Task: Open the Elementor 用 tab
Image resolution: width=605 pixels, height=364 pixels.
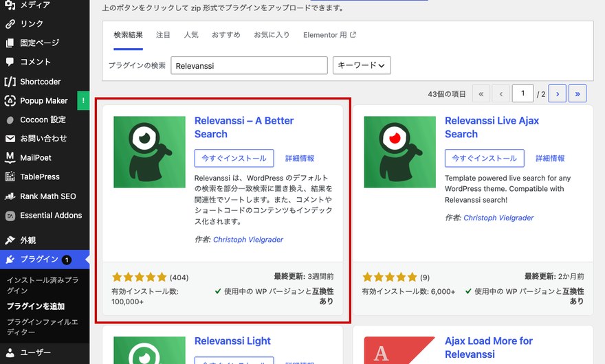Action: pyautogui.click(x=329, y=35)
